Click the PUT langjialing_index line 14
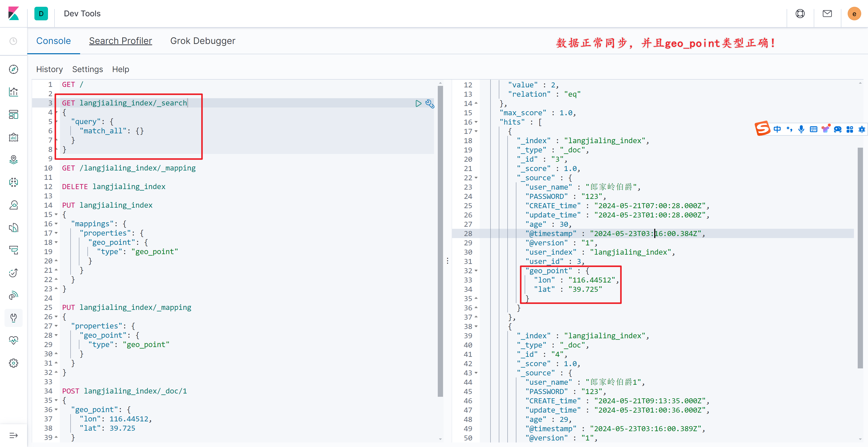This screenshot has height=447, width=868. (x=107, y=205)
